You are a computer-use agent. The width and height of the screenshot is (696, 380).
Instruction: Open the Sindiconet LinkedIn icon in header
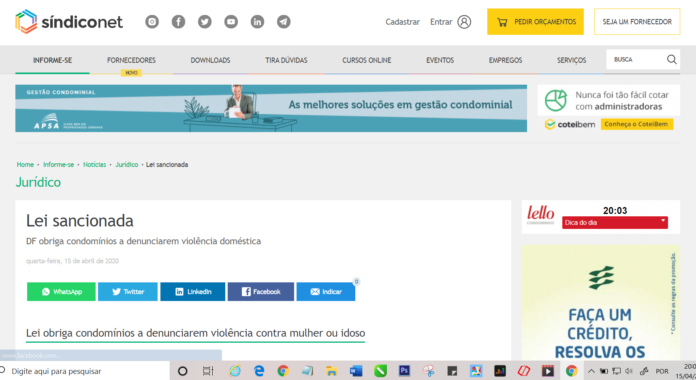click(257, 21)
